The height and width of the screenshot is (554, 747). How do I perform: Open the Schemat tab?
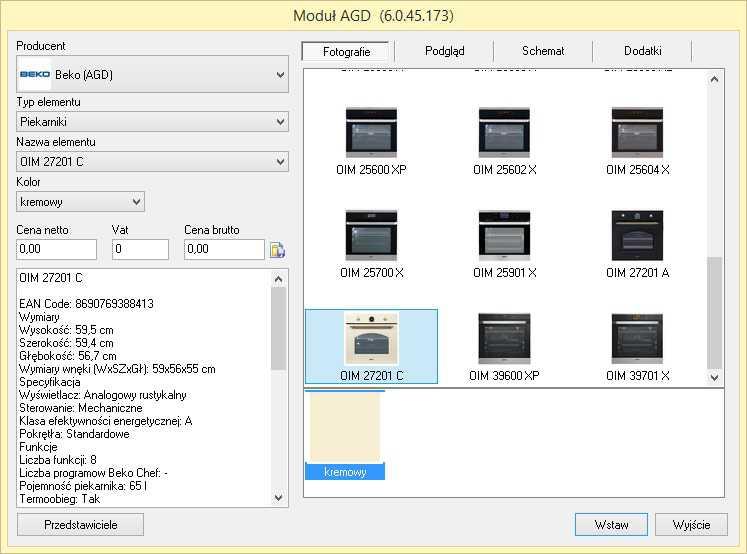point(543,50)
